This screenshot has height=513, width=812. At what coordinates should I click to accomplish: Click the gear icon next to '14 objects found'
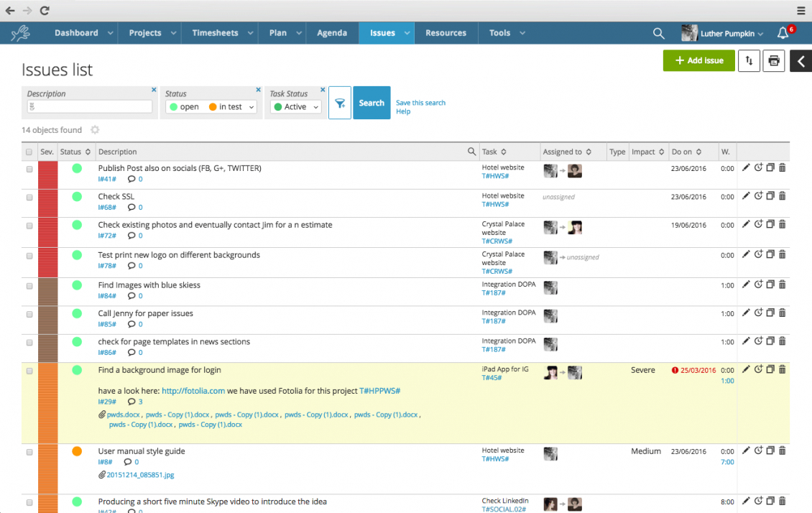tap(95, 130)
